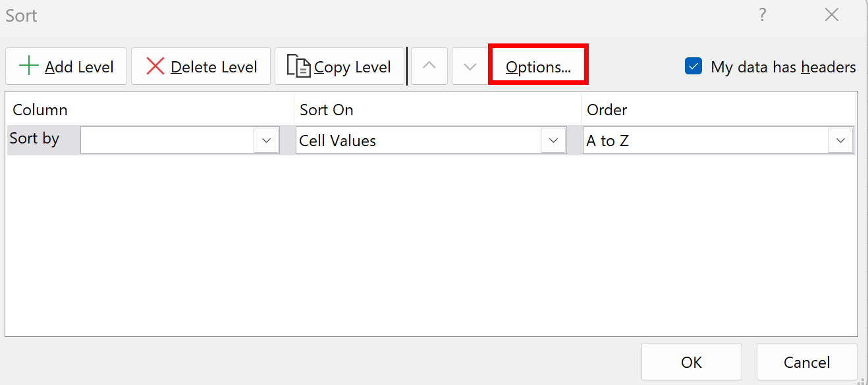Click the red X Delete Level icon

pos(154,66)
